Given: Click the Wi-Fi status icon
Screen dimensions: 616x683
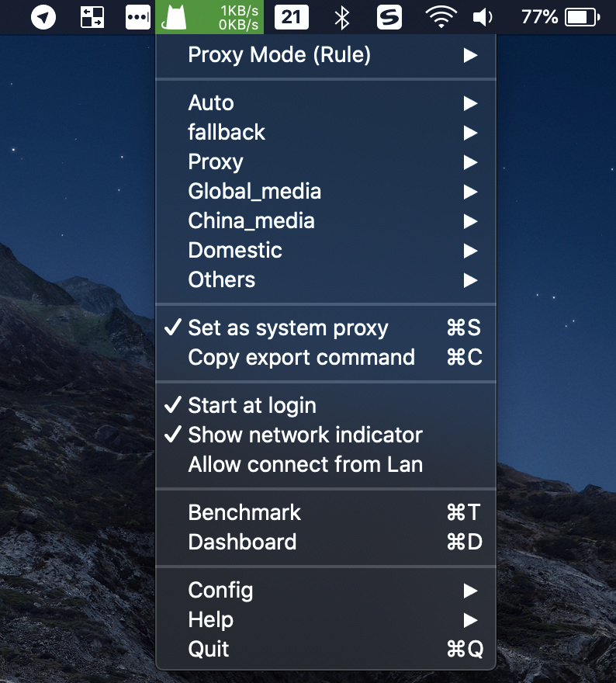Looking at the screenshot, I should pos(441,17).
